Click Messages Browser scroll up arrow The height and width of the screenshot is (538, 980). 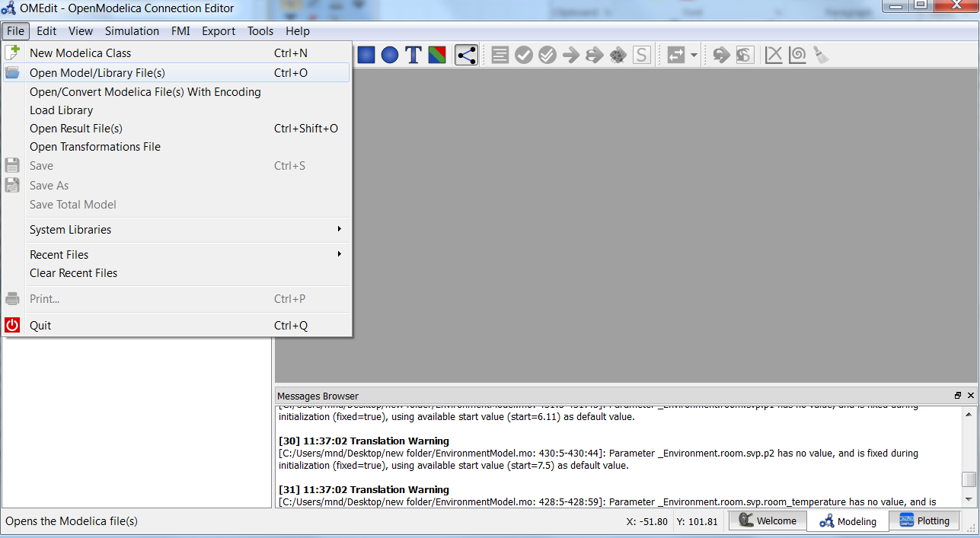[969, 414]
